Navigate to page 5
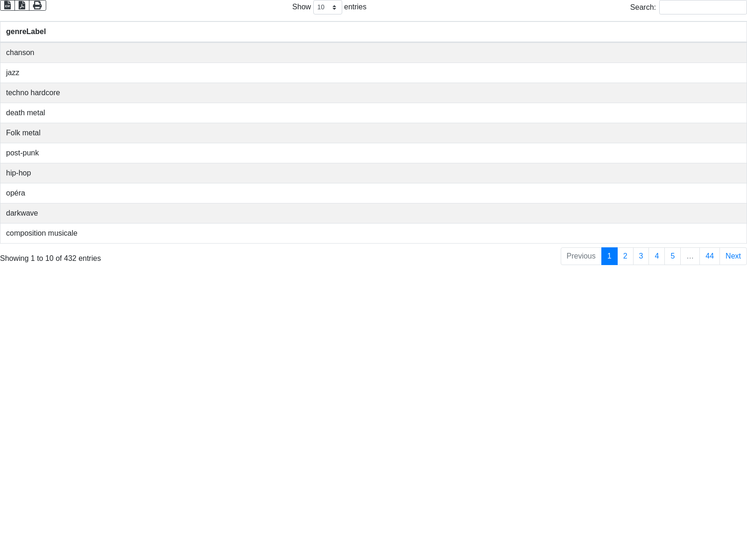The height and width of the screenshot is (560, 747). pos(672,256)
